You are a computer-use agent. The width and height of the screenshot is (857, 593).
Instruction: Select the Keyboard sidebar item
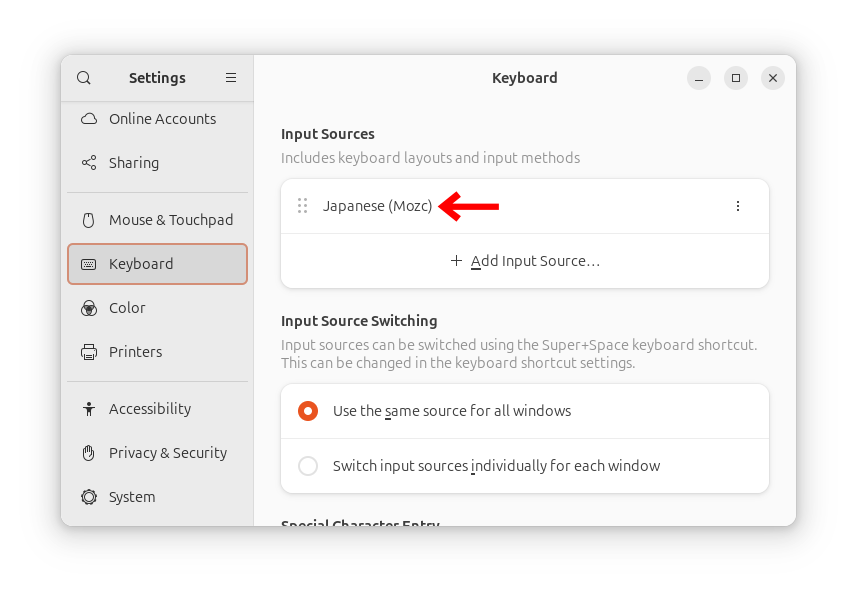point(157,264)
